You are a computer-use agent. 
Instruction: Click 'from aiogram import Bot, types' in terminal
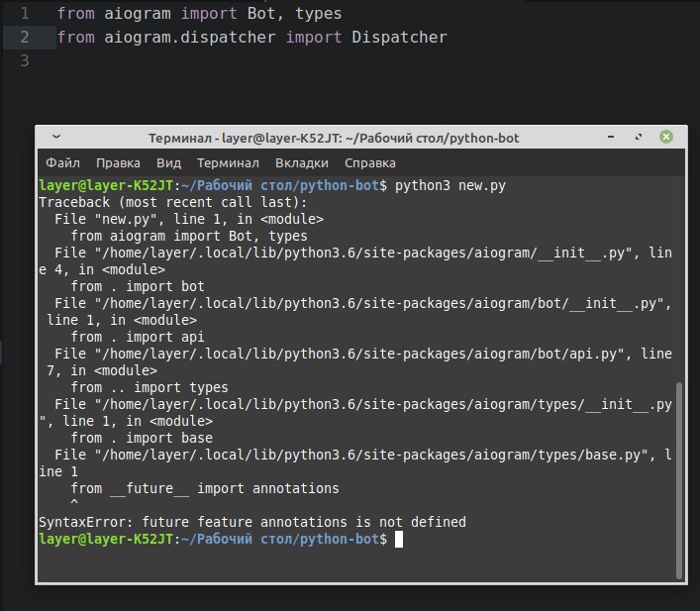click(189, 236)
